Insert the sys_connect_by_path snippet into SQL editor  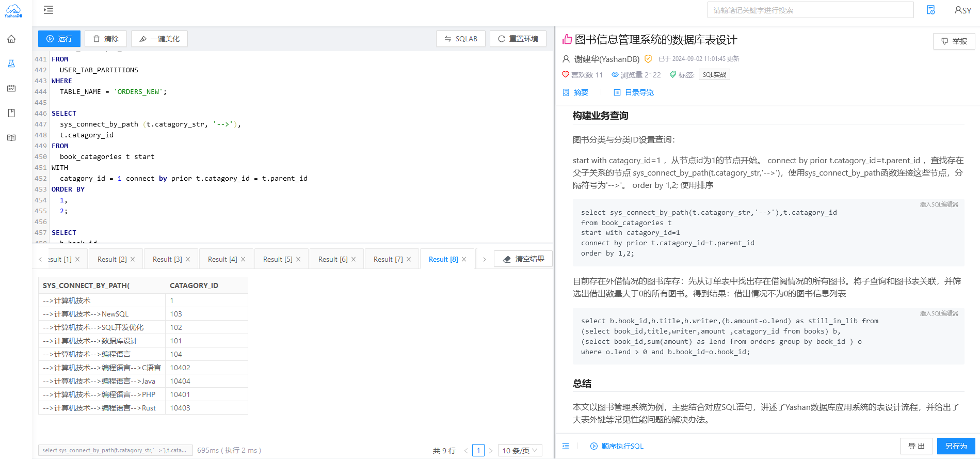(939, 204)
